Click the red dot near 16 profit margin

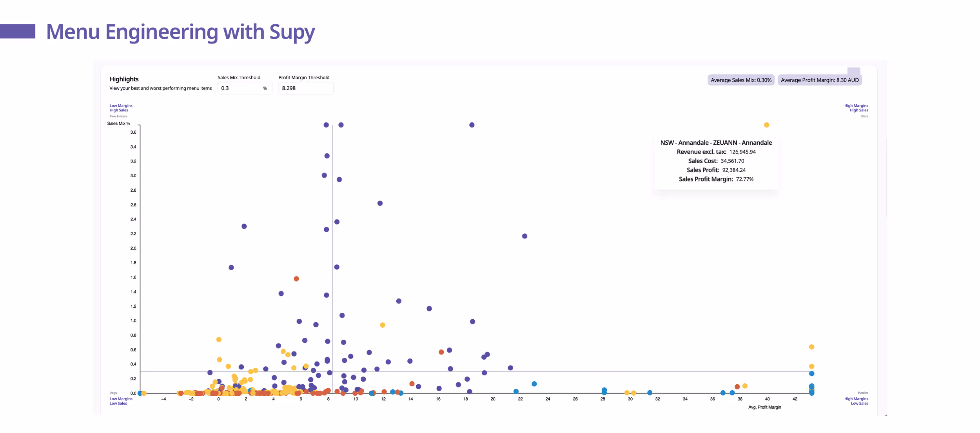click(442, 352)
